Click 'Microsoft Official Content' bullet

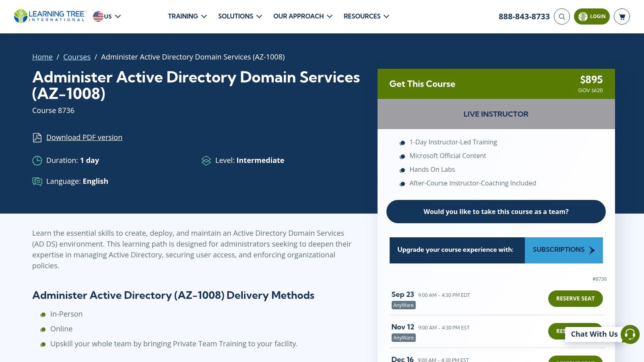click(448, 156)
